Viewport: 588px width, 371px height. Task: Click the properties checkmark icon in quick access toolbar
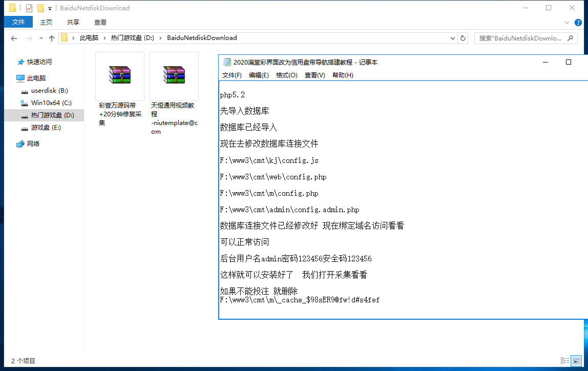click(x=29, y=8)
